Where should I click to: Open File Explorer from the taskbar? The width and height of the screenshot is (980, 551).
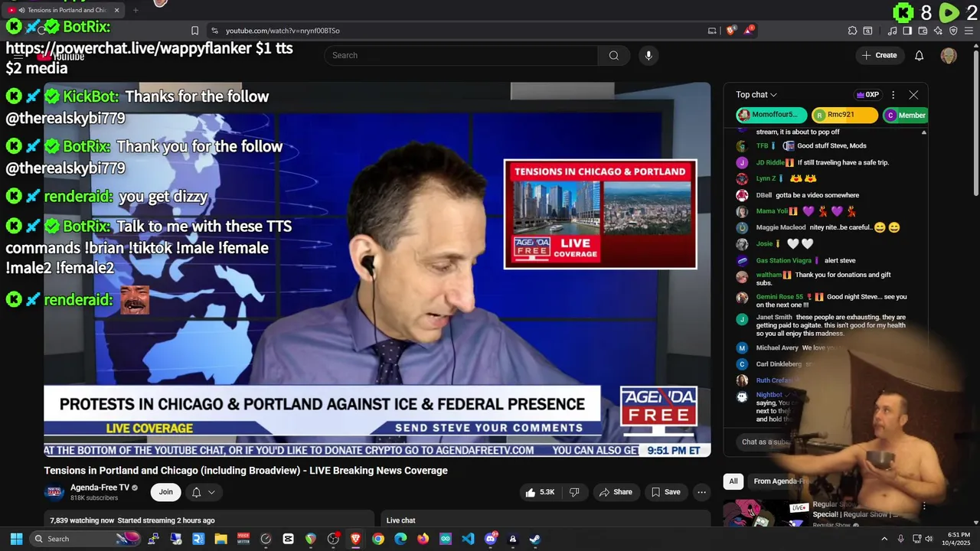tap(220, 539)
